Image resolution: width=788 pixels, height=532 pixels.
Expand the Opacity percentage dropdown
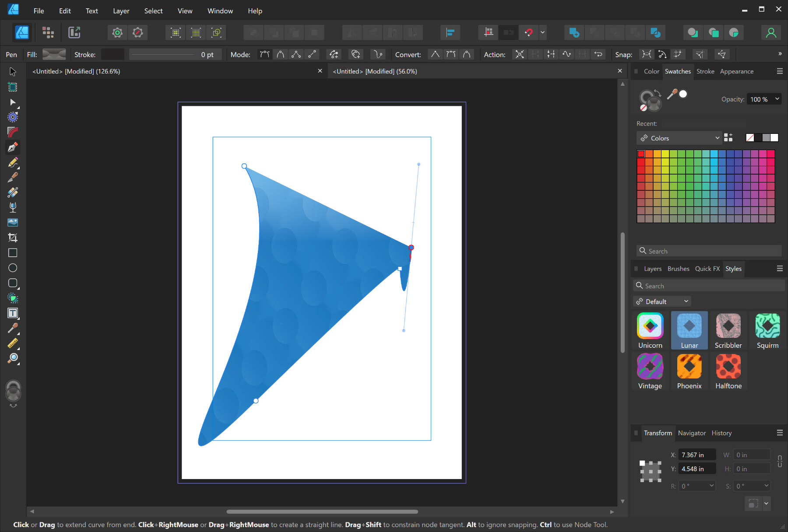tap(777, 99)
